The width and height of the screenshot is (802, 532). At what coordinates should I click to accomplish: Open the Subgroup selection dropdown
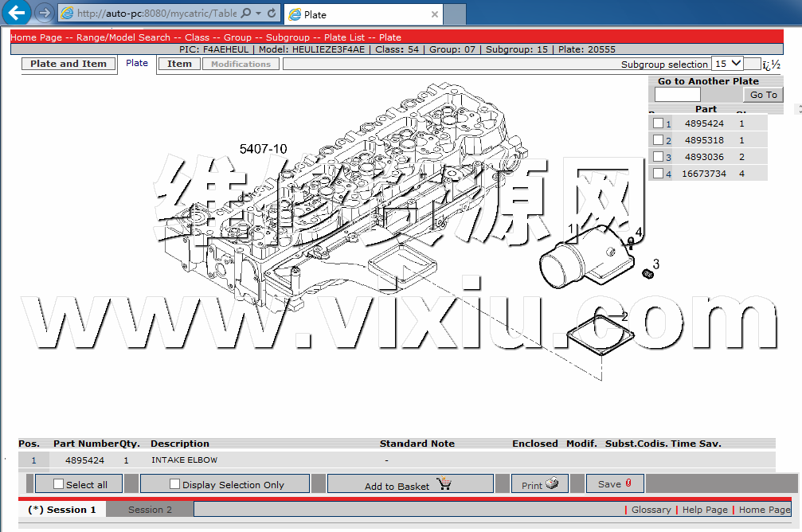[x=727, y=64]
